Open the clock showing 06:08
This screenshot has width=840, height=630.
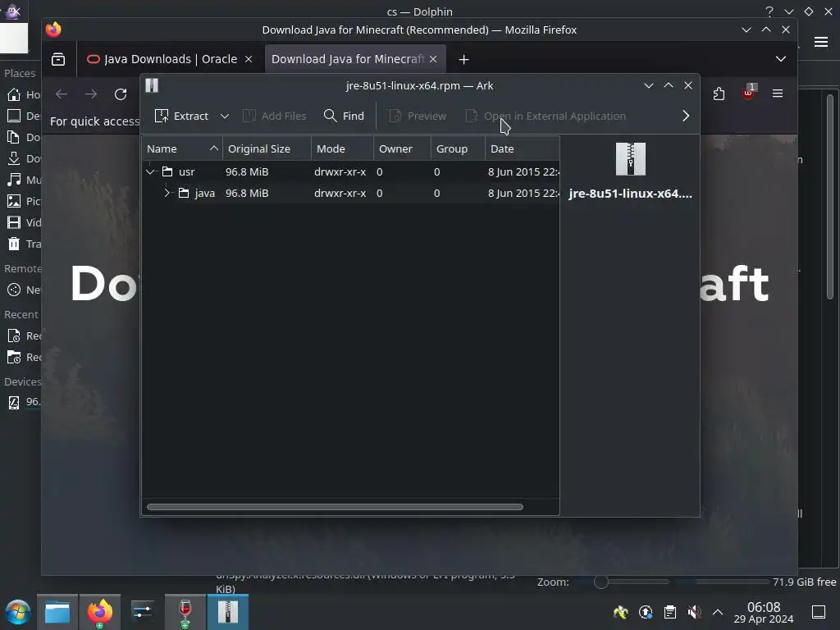click(x=764, y=612)
